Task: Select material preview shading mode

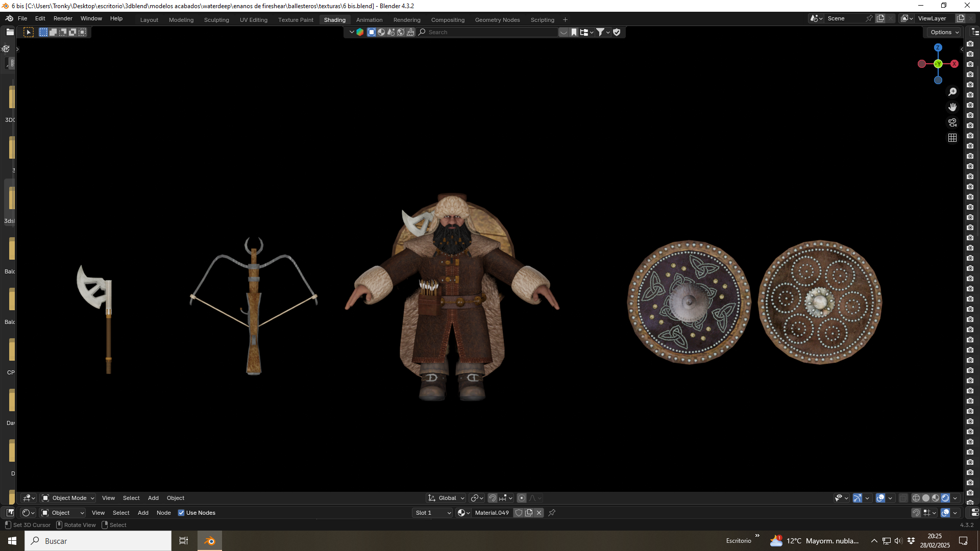Action: point(936,498)
